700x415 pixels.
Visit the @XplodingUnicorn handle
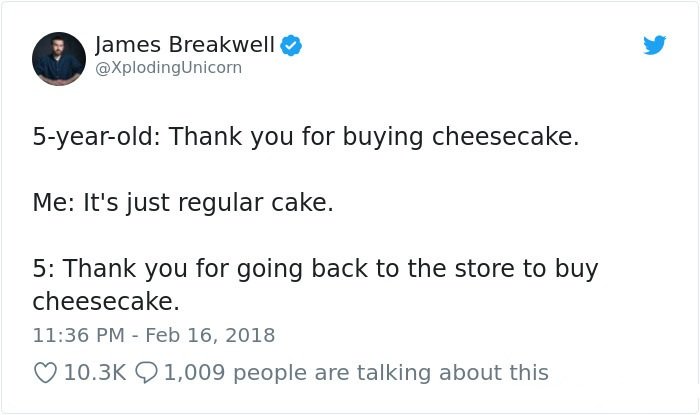point(168,68)
